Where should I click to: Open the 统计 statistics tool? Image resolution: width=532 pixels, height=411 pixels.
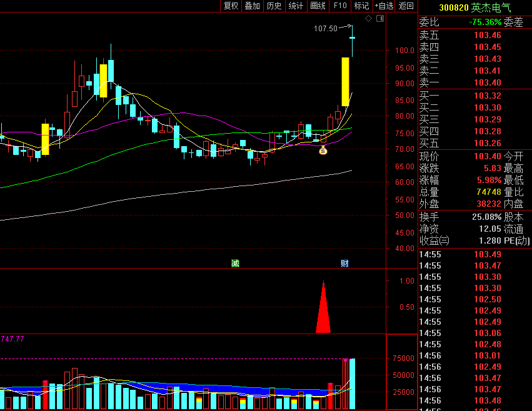296,6
